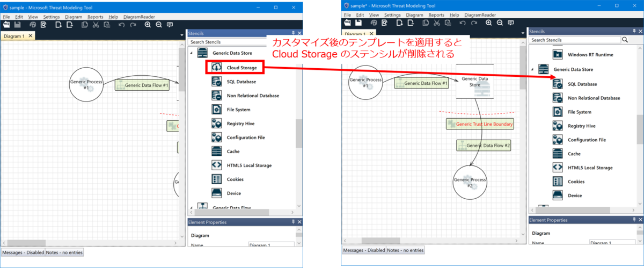Select Cache stencil in right window

[567, 154]
